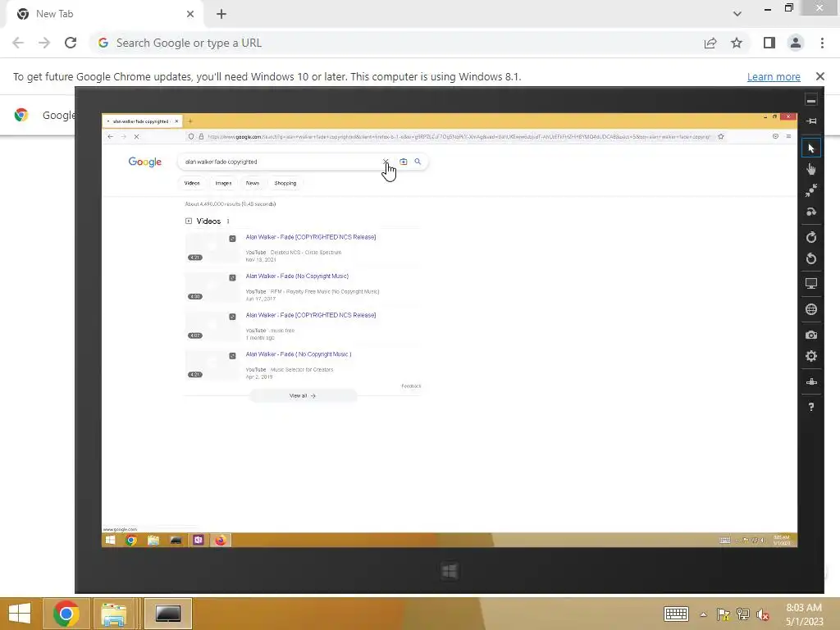840x630 pixels.
Task: Open the emulator settings gear
Action: (x=811, y=356)
